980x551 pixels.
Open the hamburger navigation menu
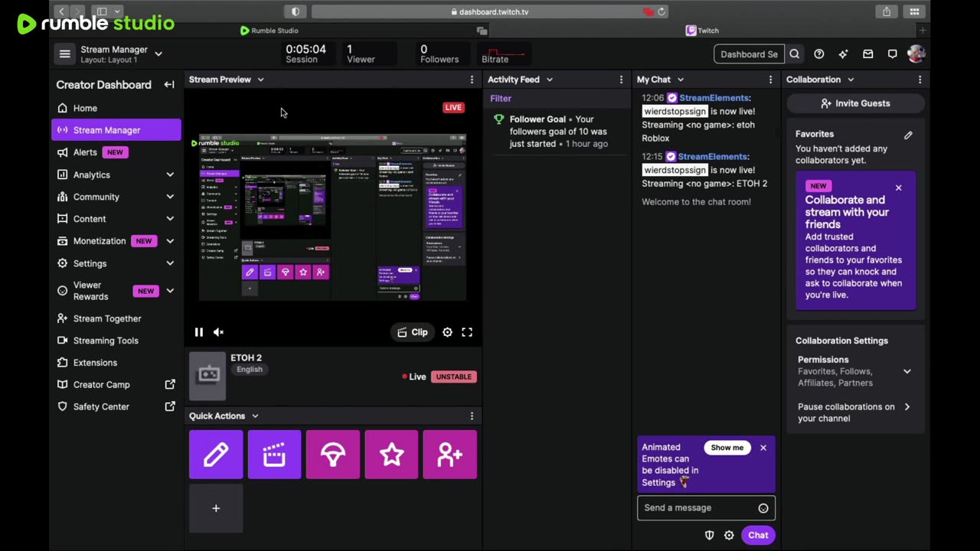tap(65, 54)
